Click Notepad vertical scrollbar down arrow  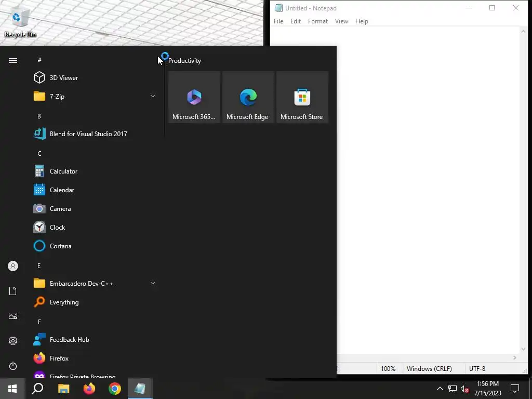[523, 350]
